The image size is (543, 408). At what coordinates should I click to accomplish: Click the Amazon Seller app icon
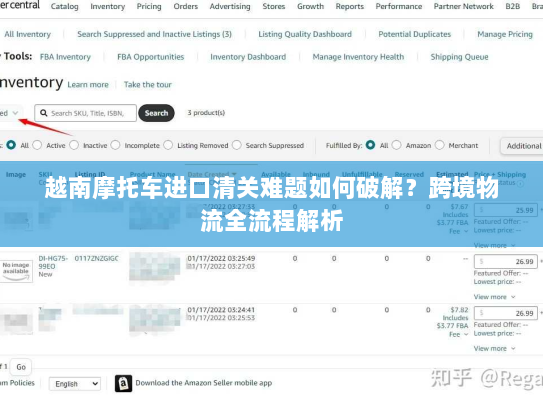click(x=123, y=383)
